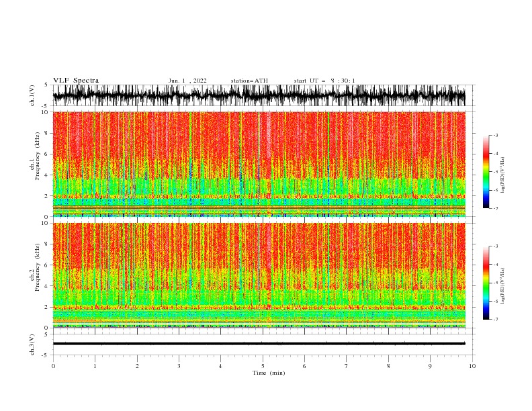Click the flat ch.3 waveform trace

[259, 344]
